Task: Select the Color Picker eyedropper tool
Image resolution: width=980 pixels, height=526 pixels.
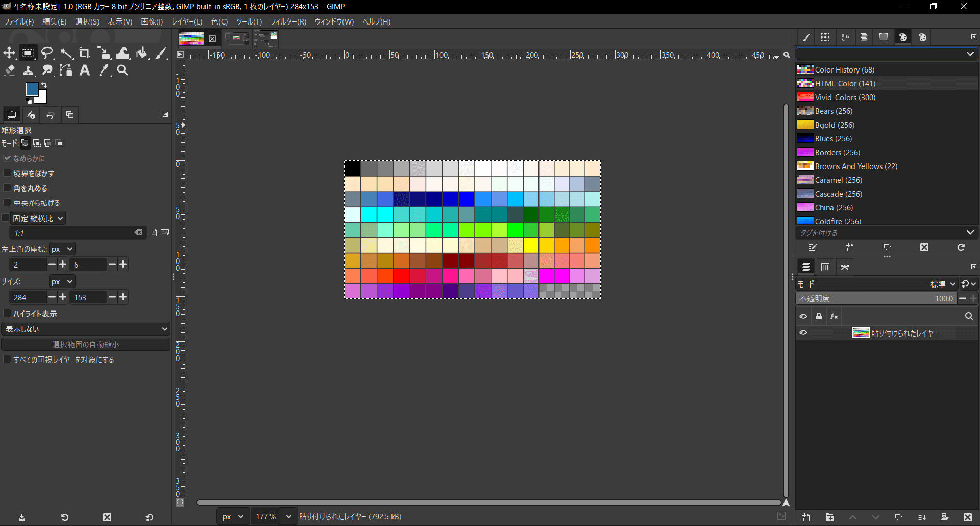Action: click(104, 70)
